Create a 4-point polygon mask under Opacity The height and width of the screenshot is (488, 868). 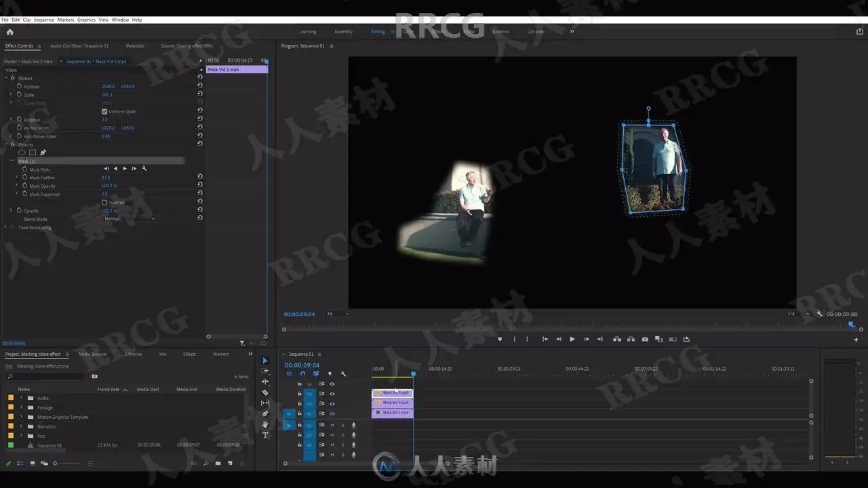point(32,152)
